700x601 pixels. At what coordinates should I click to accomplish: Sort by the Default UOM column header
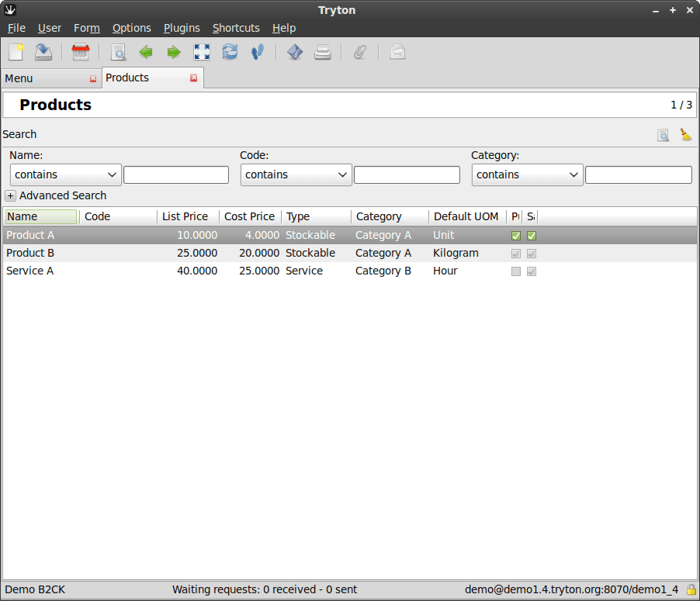(x=468, y=216)
